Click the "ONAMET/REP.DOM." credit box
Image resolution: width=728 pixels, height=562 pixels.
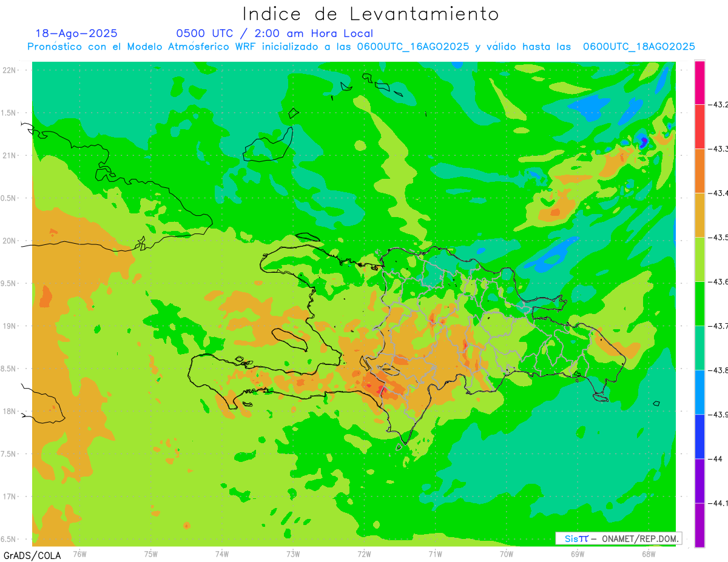coord(618,538)
